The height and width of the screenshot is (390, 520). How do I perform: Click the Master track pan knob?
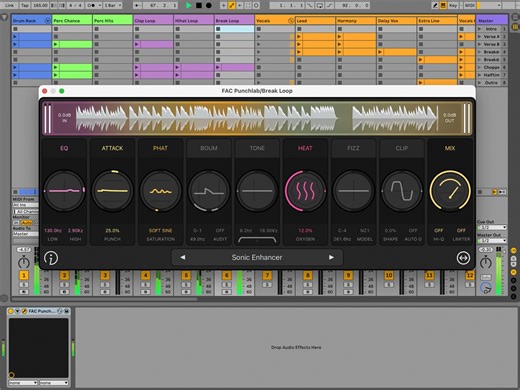click(x=485, y=262)
